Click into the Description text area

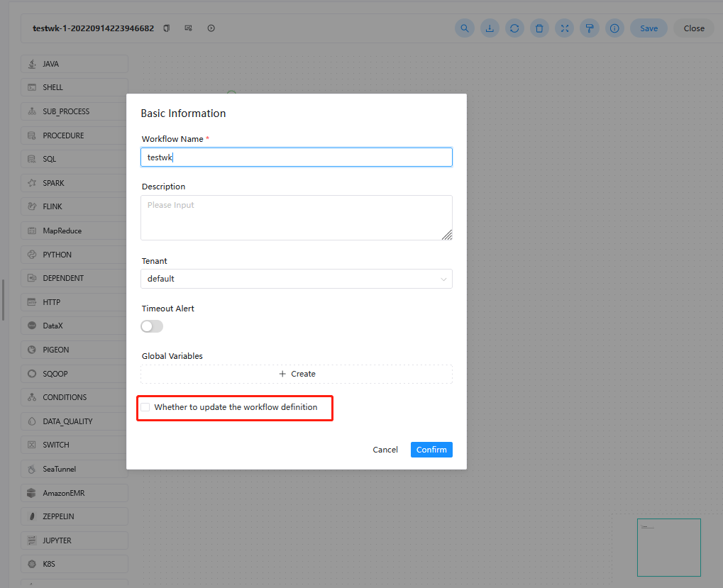tap(297, 218)
